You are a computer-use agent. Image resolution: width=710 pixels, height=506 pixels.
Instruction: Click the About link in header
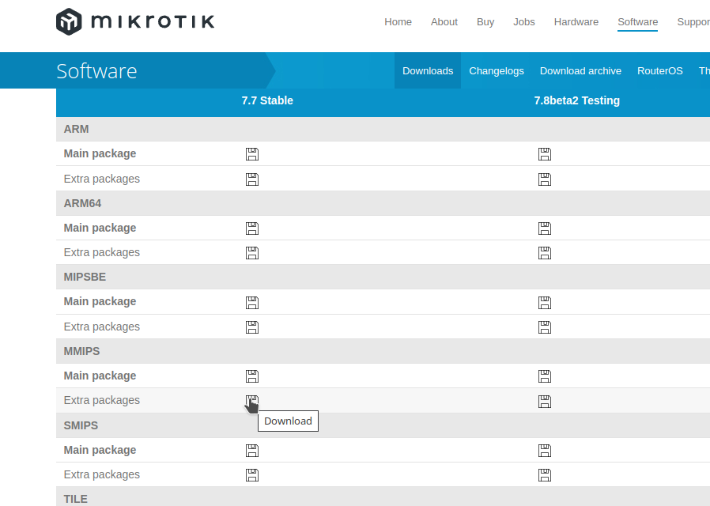click(444, 22)
